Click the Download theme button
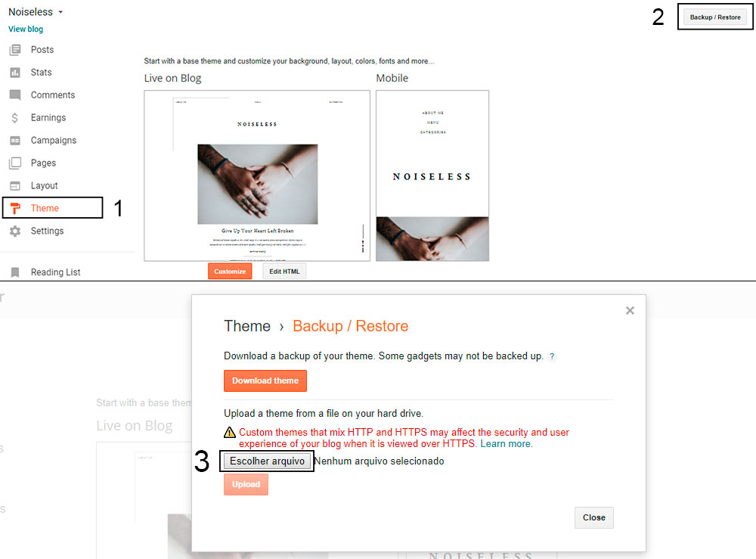756x559 pixels. click(265, 380)
